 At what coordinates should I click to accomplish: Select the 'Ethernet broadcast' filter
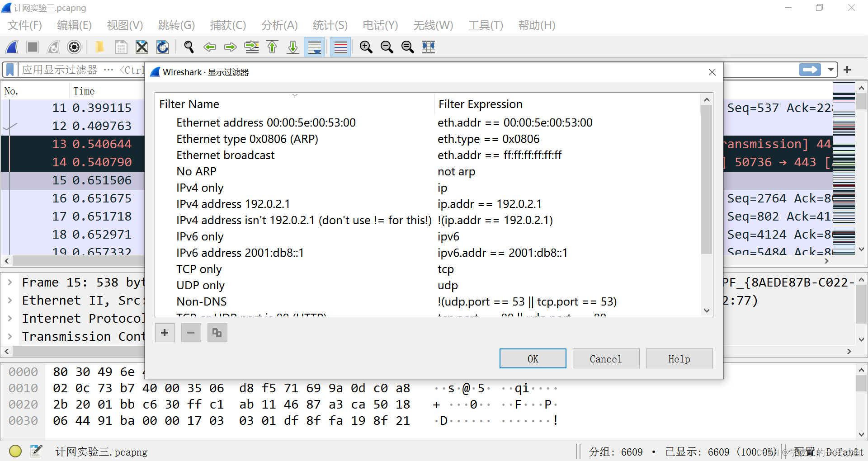click(428, 155)
